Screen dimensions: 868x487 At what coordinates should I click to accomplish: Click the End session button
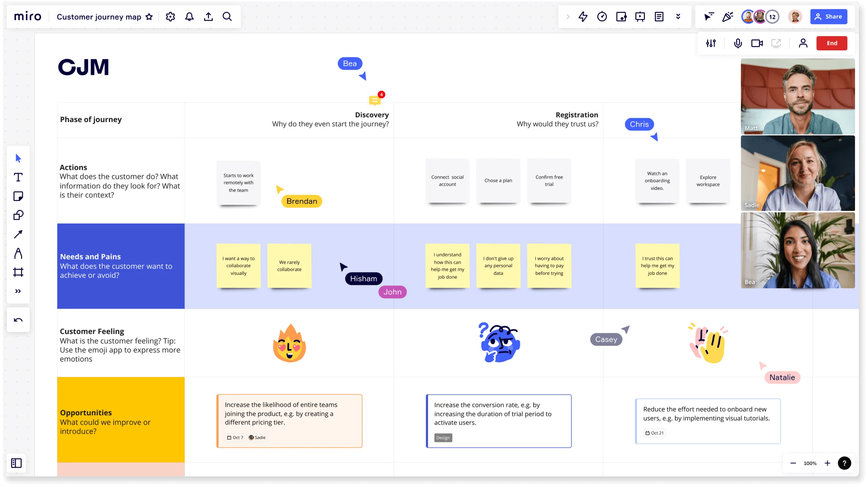[x=832, y=43]
